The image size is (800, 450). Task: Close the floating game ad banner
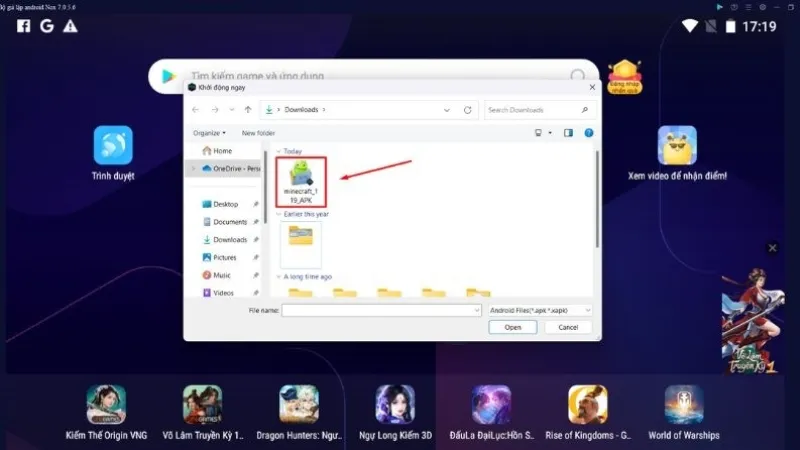point(772,248)
